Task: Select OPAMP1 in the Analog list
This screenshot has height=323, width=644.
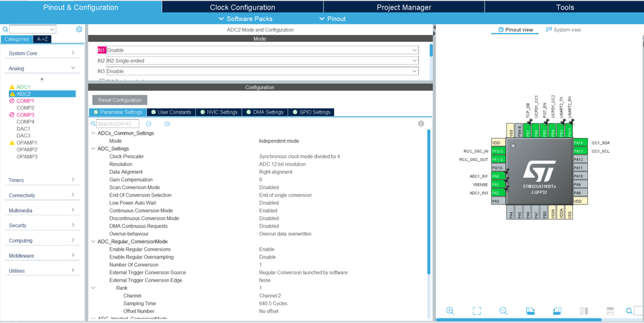Action: point(26,142)
